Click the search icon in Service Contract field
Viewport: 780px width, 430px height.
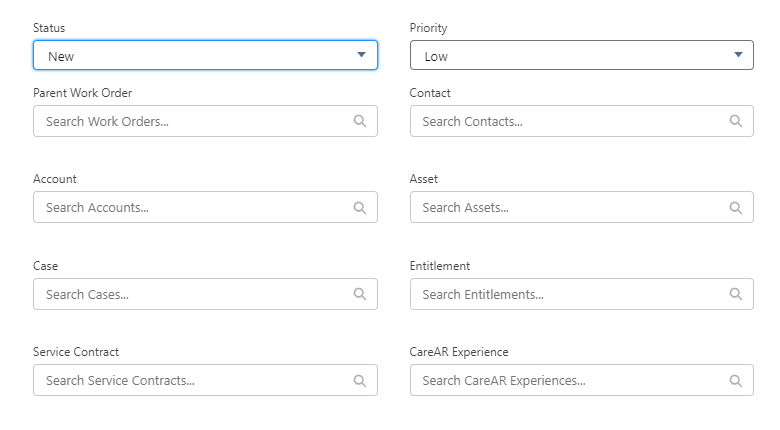point(360,381)
